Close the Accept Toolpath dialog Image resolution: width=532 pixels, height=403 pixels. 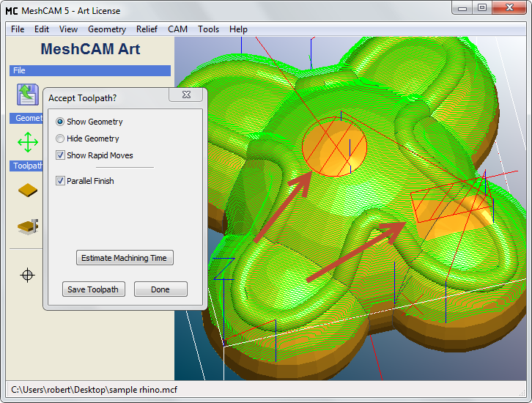pyautogui.click(x=186, y=95)
